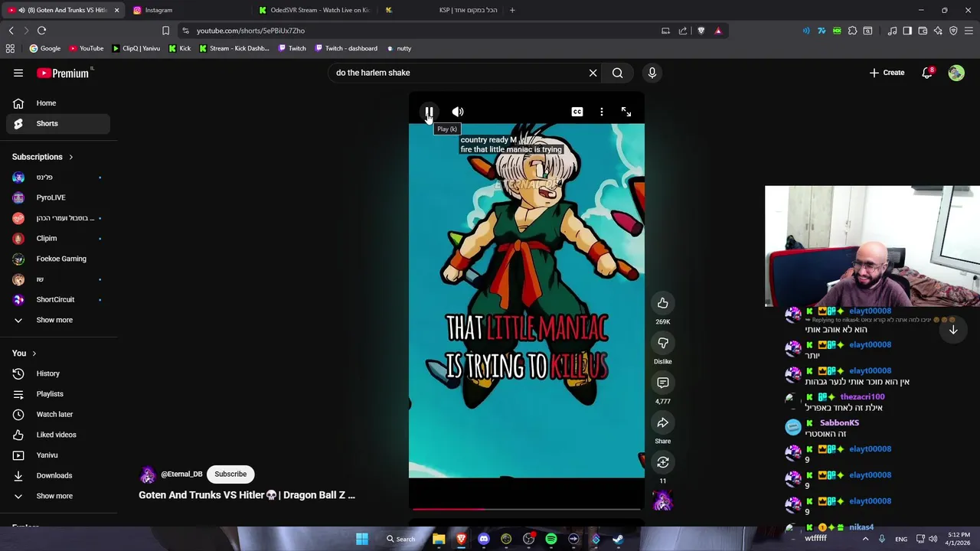Pause the Shorts video
980x551 pixels.
(429, 112)
